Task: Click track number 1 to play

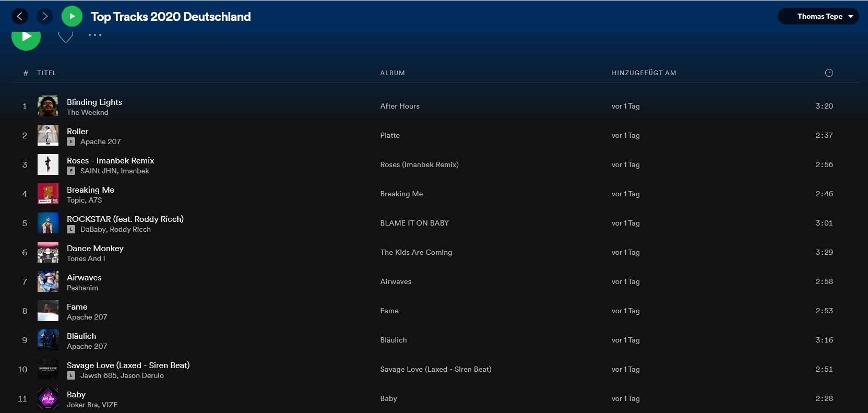Action: pos(25,106)
